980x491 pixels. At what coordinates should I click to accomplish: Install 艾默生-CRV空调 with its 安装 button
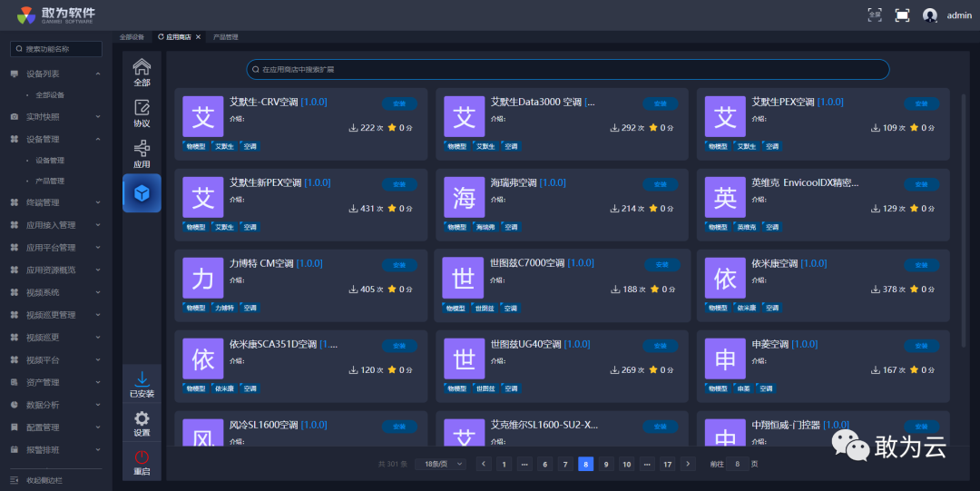(x=399, y=103)
